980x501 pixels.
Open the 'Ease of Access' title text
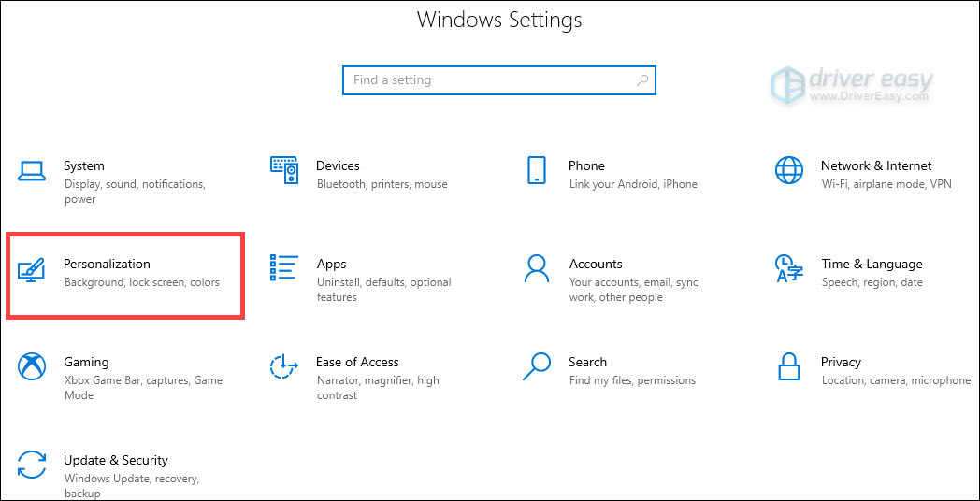click(x=357, y=362)
